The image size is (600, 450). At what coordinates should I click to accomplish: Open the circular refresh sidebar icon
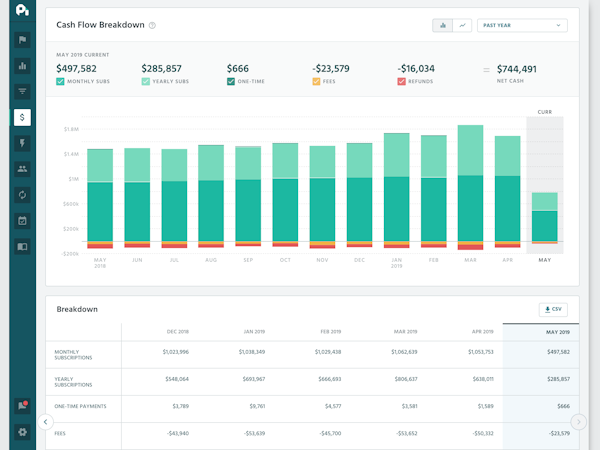(x=22, y=195)
